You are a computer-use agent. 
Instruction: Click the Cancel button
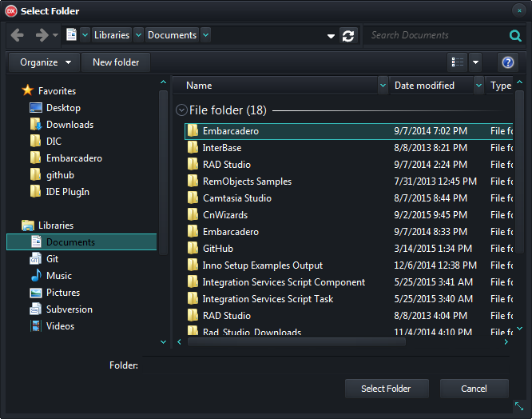pyautogui.click(x=474, y=389)
